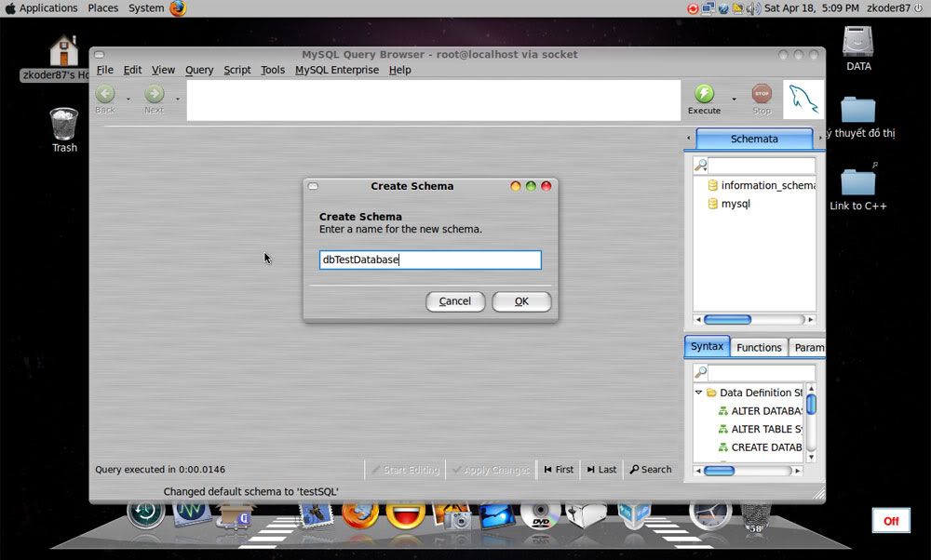Click the MySQL dolphin logo

[x=803, y=99]
